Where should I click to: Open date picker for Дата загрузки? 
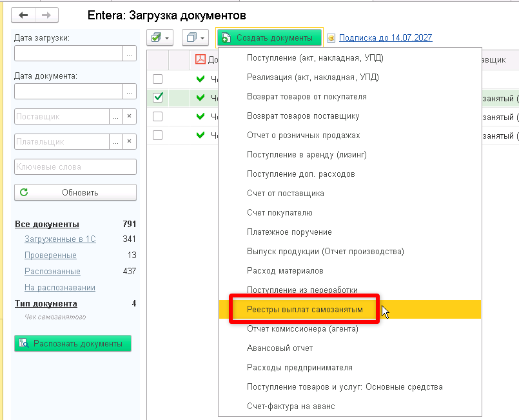click(x=130, y=54)
